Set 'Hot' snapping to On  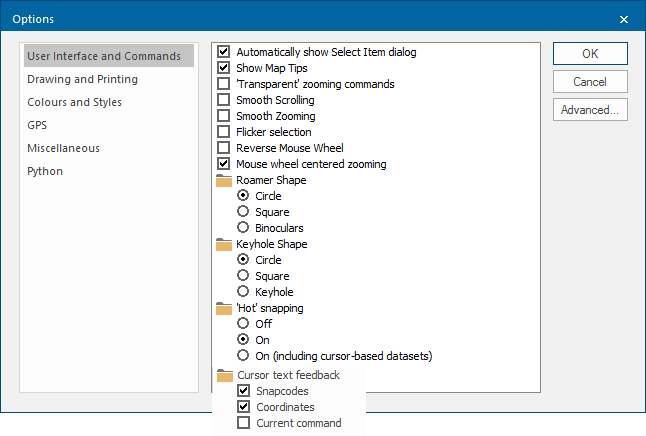click(243, 340)
